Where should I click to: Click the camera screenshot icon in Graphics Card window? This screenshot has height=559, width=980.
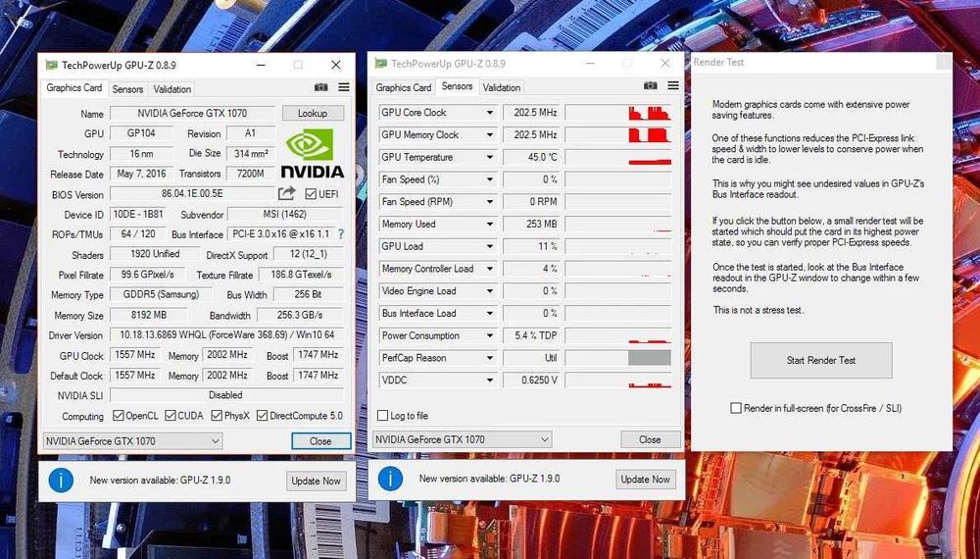(321, 87)
